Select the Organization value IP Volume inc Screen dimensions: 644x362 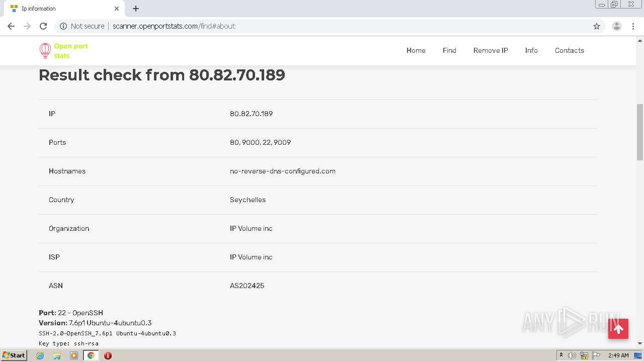(x=251, y=228)
